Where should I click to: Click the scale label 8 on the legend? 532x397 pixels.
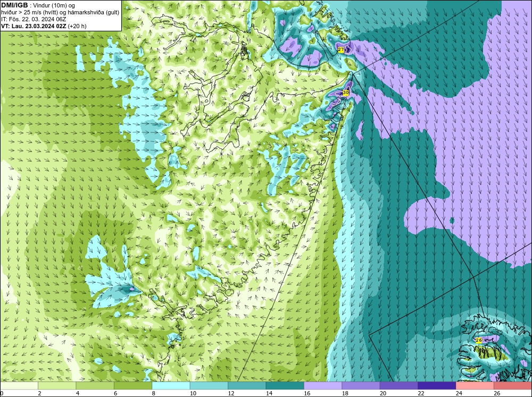pyautogui.click(x=154, y=393)
